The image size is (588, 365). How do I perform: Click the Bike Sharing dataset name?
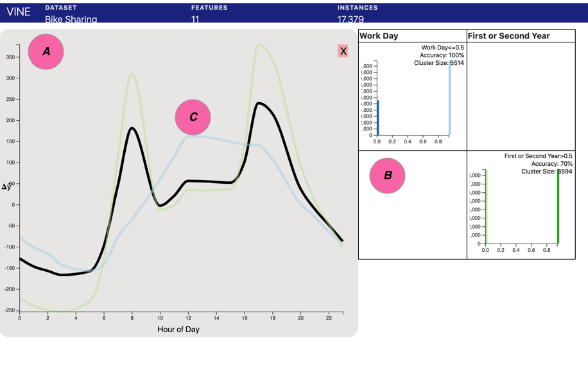[x=71, y=19]
